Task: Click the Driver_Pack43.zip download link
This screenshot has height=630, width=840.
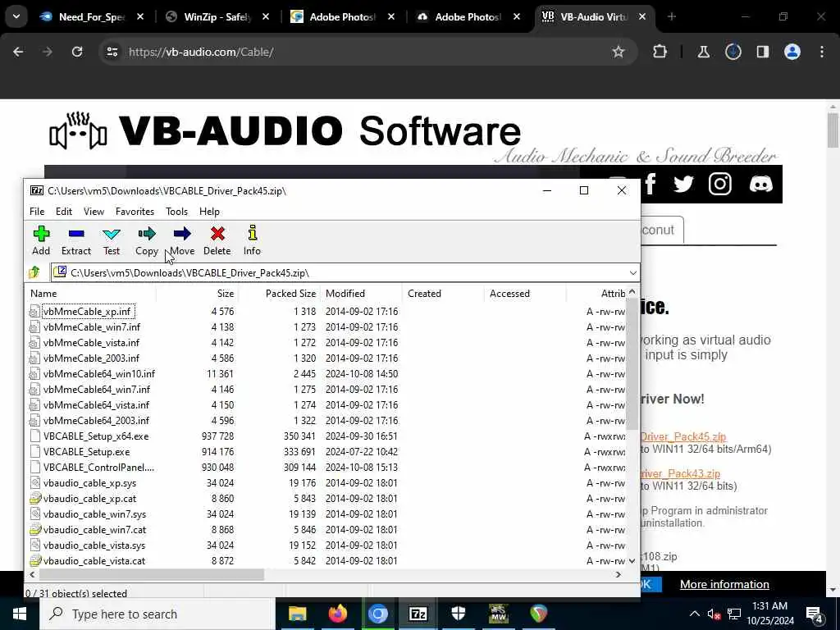Action: point(680,473)
